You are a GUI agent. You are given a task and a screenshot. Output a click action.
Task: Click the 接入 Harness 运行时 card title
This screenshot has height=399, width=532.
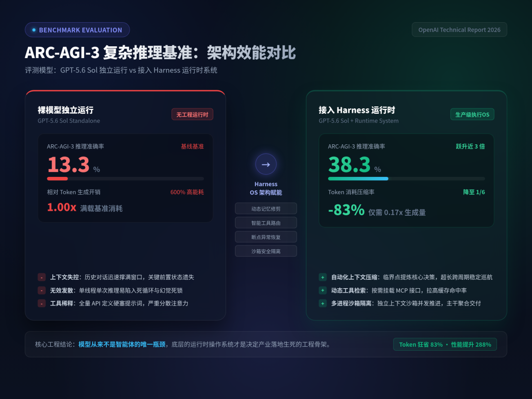[357, 110]
